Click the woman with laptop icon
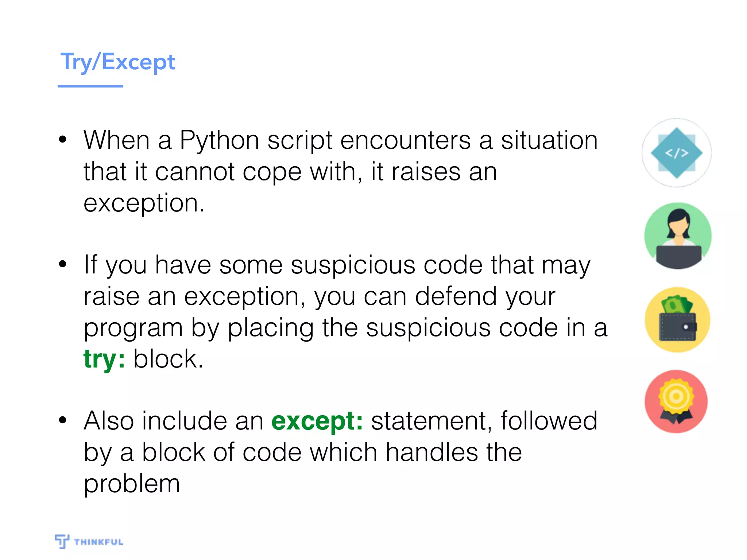 pyautogui.click(x=678, y=236)
